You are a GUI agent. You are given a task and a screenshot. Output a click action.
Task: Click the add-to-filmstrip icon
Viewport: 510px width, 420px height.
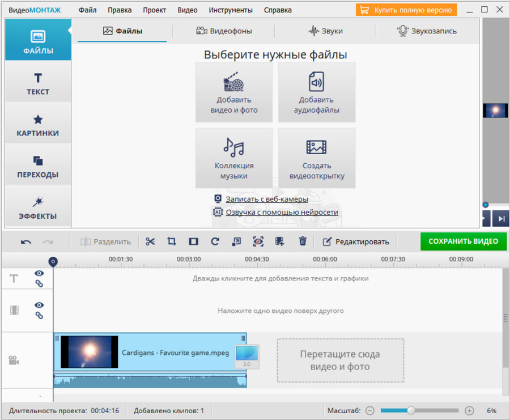tap(279, 241)
